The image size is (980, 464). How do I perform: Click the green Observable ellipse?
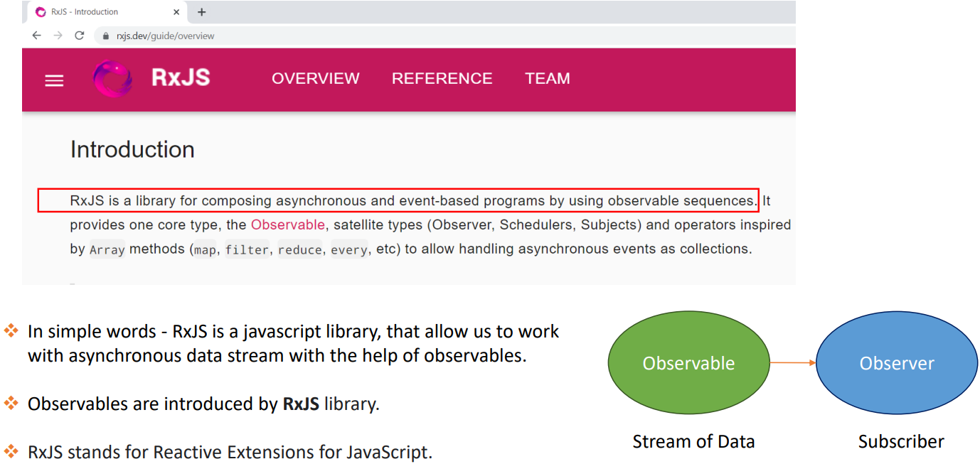pyautogui.click(x=688, y=363)
